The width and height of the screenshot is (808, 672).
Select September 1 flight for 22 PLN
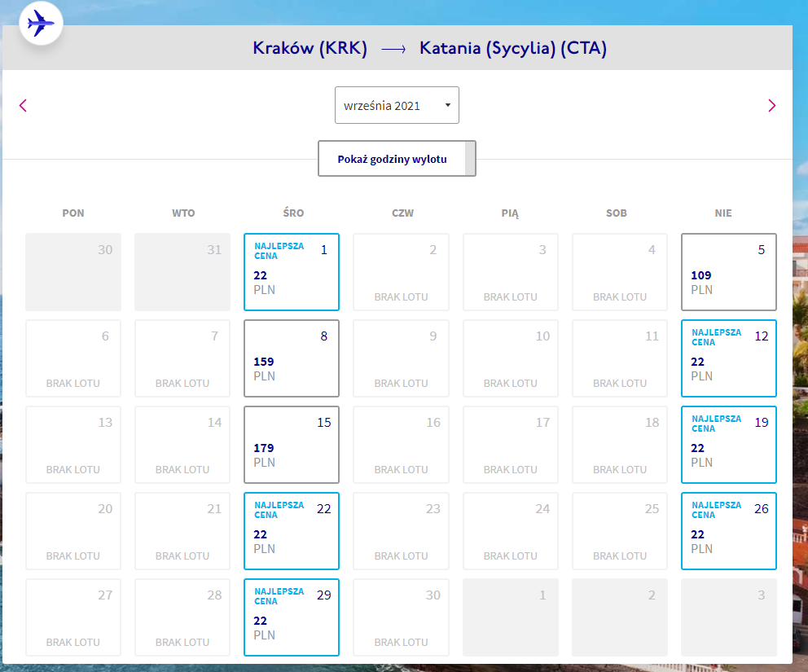pyautogui.click(x=292, y=272)
